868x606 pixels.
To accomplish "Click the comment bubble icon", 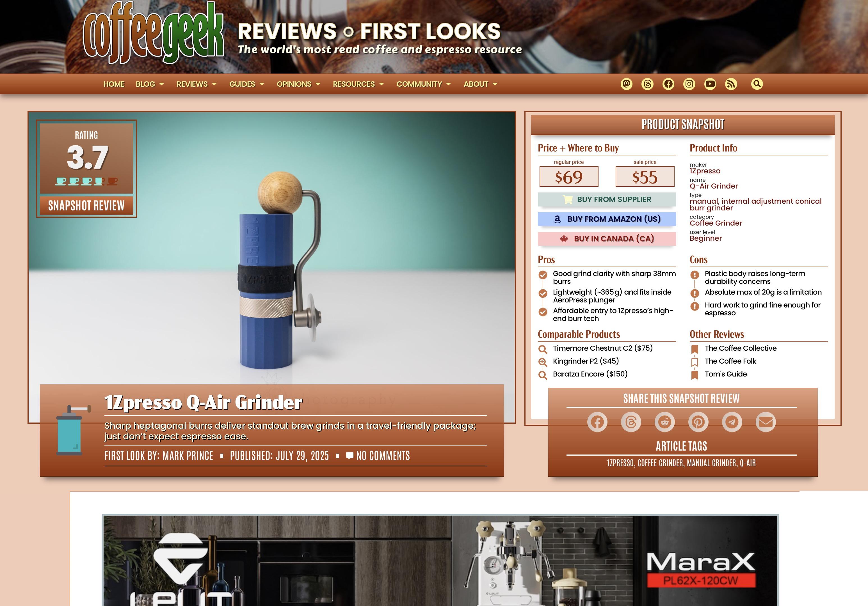I will point(350,456).
